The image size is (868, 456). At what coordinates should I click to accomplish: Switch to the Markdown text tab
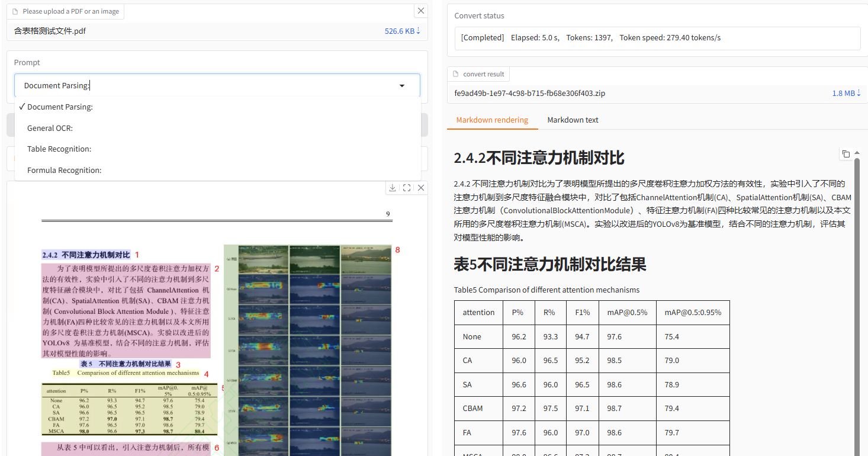click(x=572, y=120)
